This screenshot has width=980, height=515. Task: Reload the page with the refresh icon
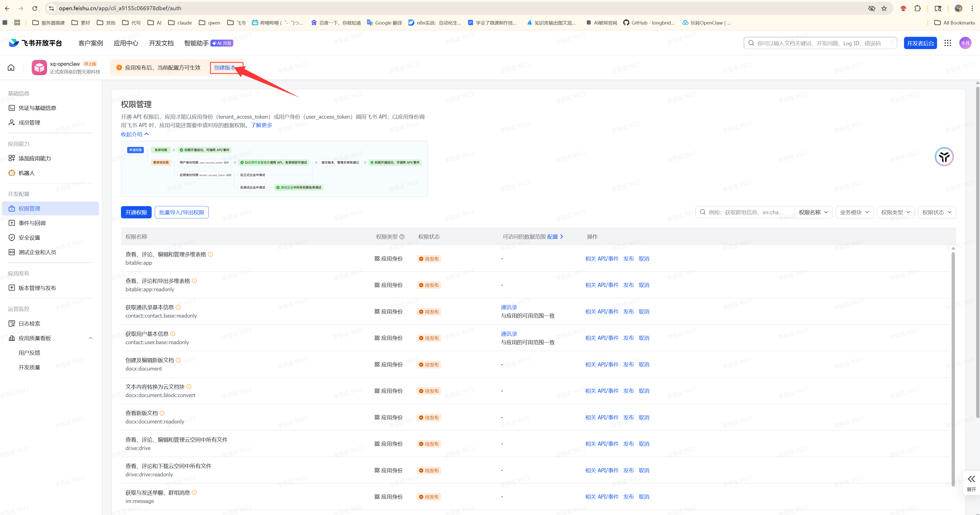35,8
